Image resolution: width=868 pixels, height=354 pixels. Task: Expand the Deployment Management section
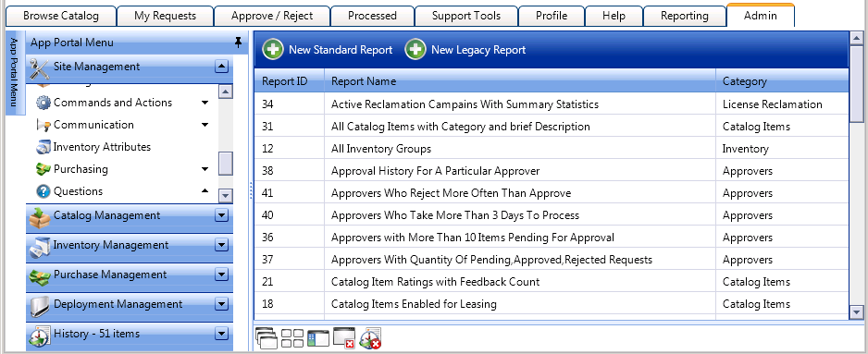click(x=221, y=304)
